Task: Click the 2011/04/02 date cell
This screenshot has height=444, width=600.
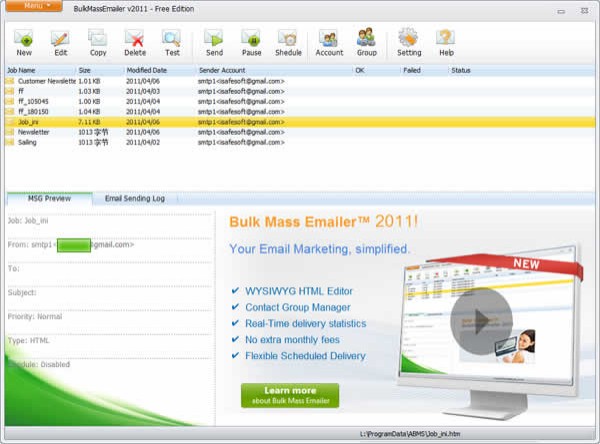Action: [x=143, y=142]
